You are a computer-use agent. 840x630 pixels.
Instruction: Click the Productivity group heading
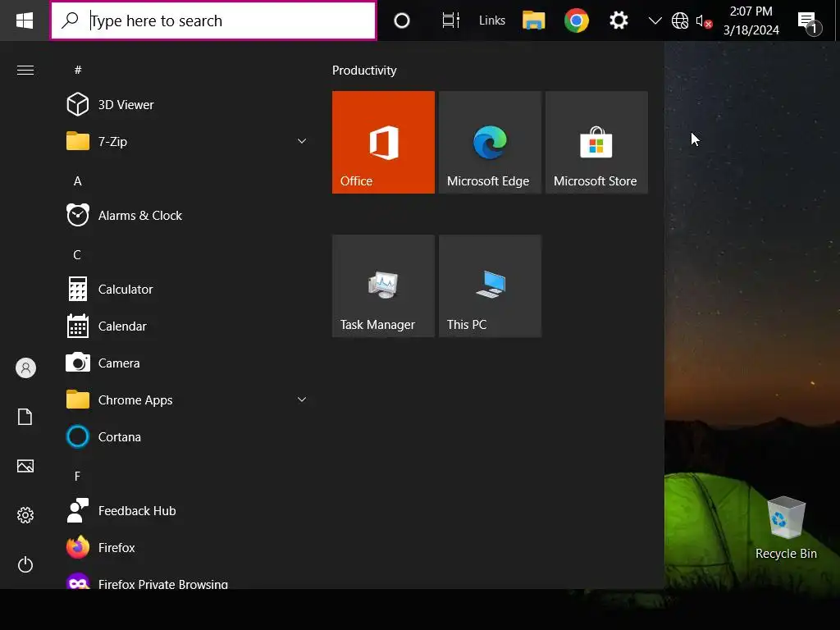click(364, 71)
